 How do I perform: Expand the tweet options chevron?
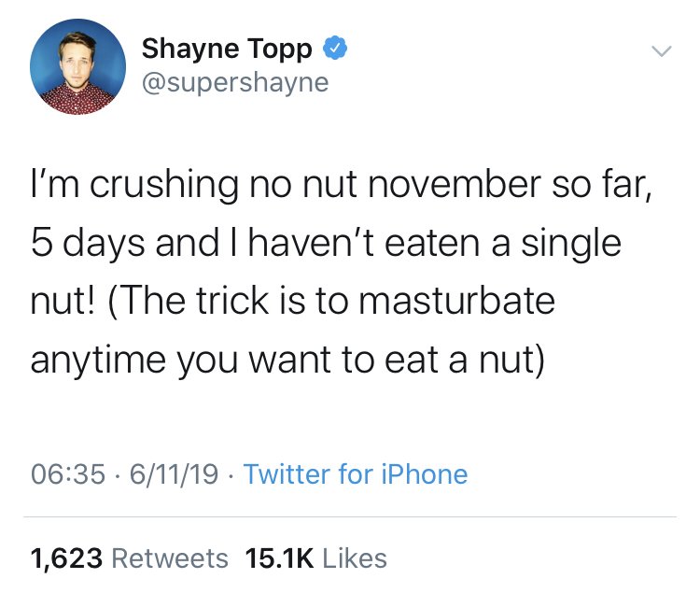[660, 50]
